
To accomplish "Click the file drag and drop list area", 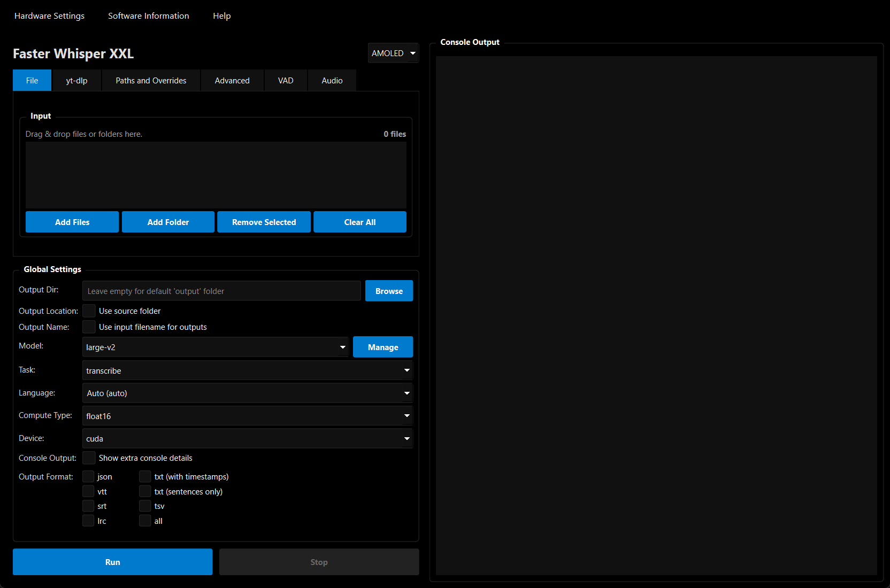I will point(216,175).
